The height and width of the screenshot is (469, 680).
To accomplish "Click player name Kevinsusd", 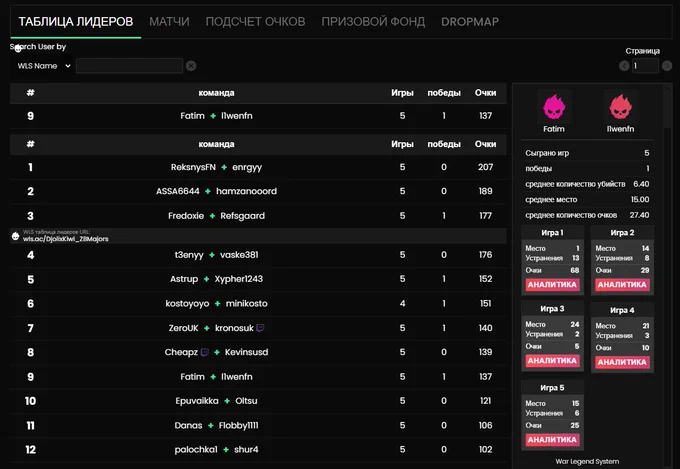I will click(x=246, y=352).
